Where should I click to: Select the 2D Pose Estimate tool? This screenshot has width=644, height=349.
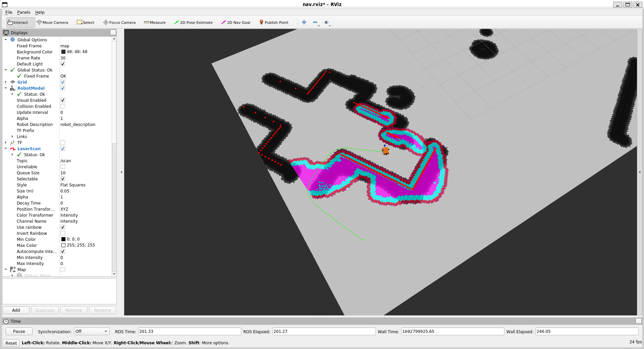(x=193, y=23)
